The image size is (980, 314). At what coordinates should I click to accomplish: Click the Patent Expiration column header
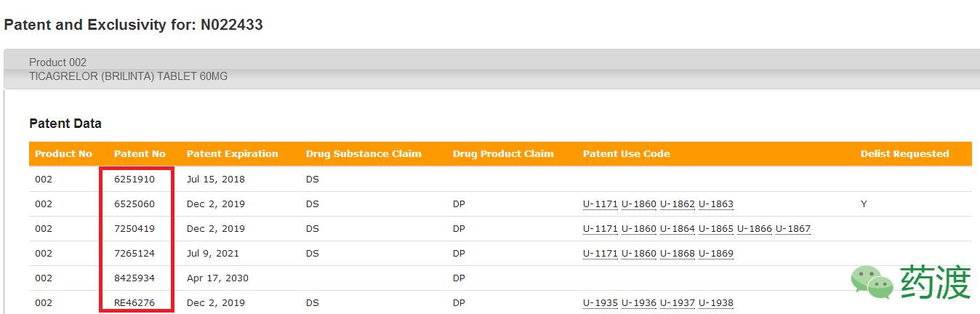coord(232,154)
